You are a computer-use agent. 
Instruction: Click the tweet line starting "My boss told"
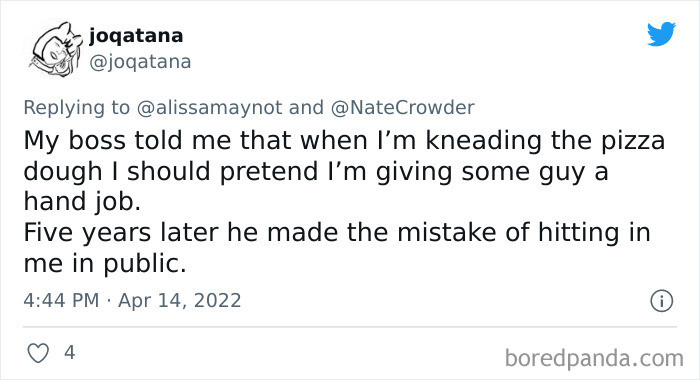[x=344, y=141]
